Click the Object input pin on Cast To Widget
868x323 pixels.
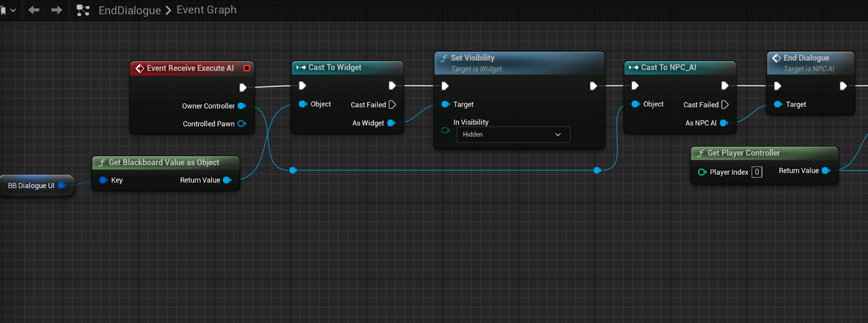(303, 104)
